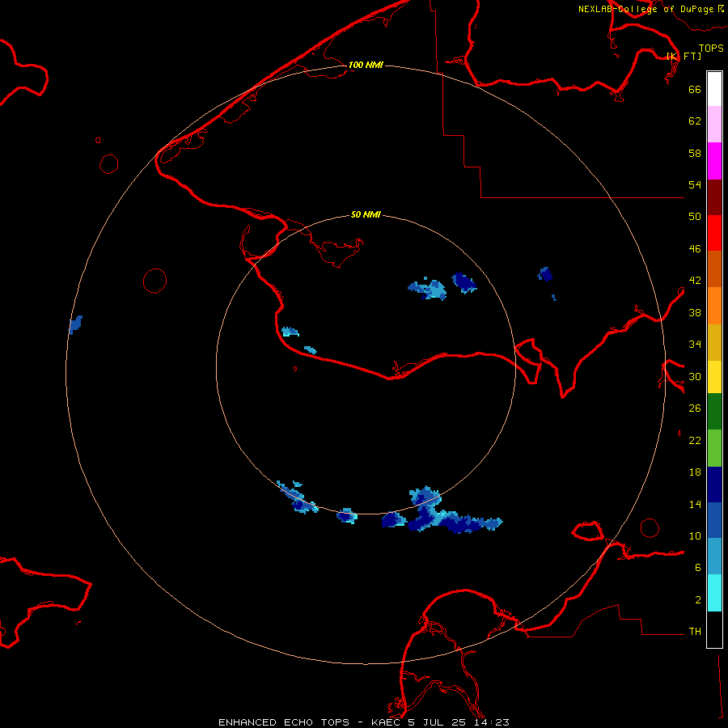Click the legend value 46
Viewport: 728px width, 728px height.
[695, 249]
